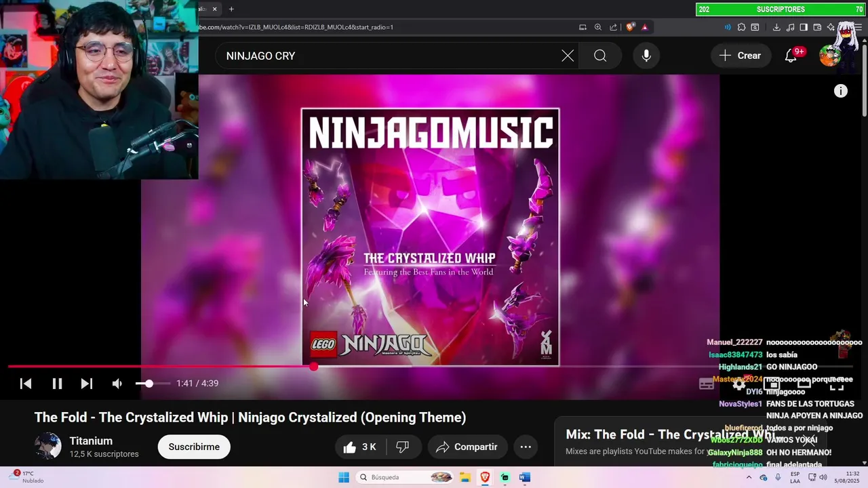The width and height of the screenshot is (868, 488).
Task: Dislike the video thumbs down
Action: 403,447
